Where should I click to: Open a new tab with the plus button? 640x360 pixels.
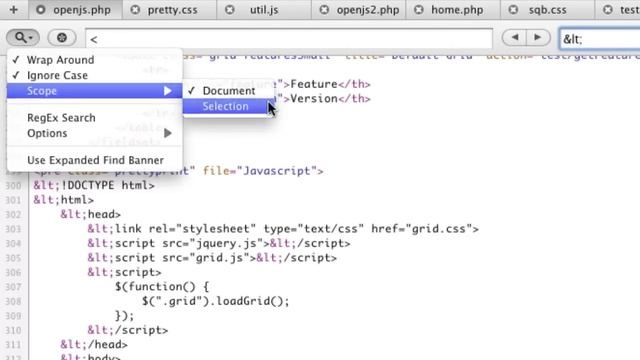pos(13,9)
